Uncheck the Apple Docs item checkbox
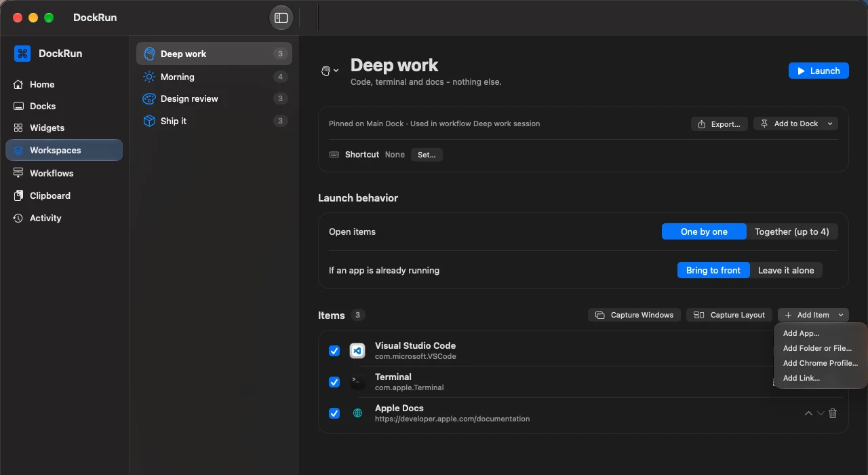The height and width of the screenshot is (475, 868). tap(334, 413)
